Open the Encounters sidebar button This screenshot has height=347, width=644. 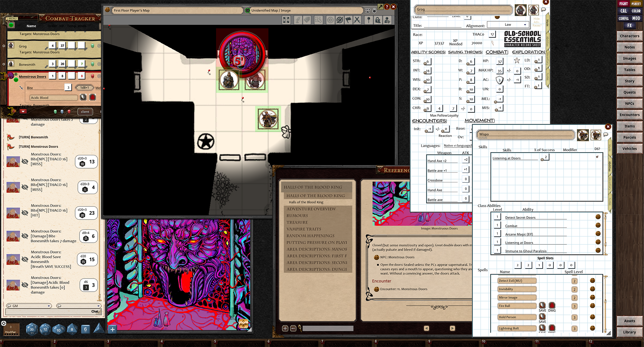point(629,115)
